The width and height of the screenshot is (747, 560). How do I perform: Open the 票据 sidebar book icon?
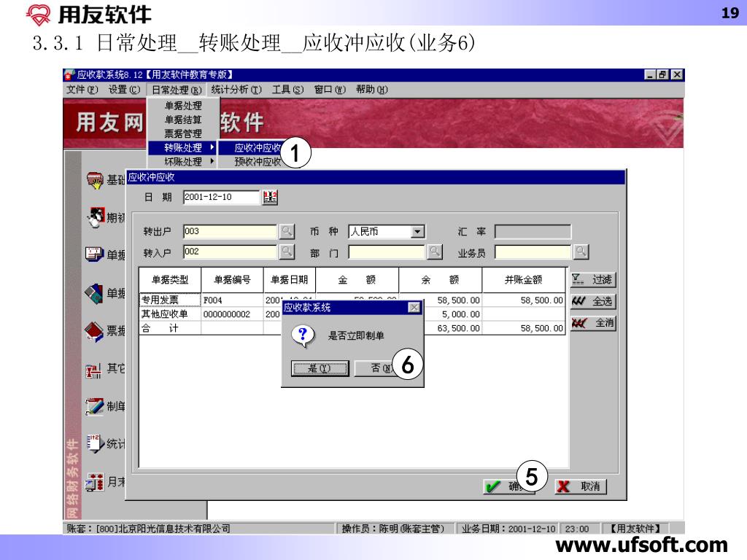pos(94,331)
